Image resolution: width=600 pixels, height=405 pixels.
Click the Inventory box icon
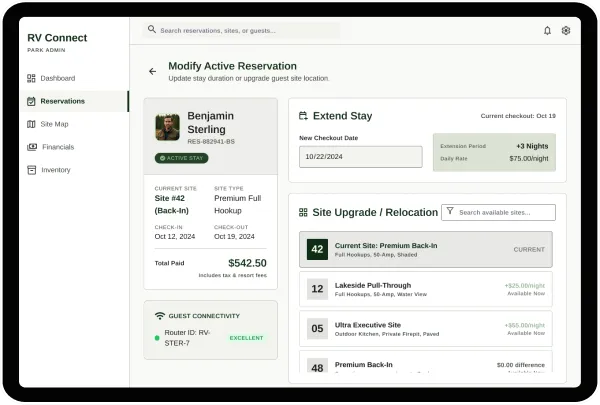click(x=32, y=170)
